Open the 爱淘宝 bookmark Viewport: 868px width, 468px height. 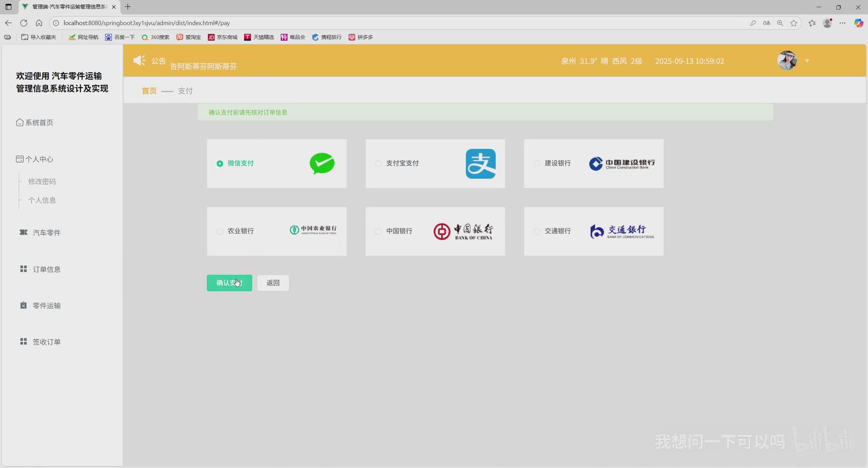[189, 37]
